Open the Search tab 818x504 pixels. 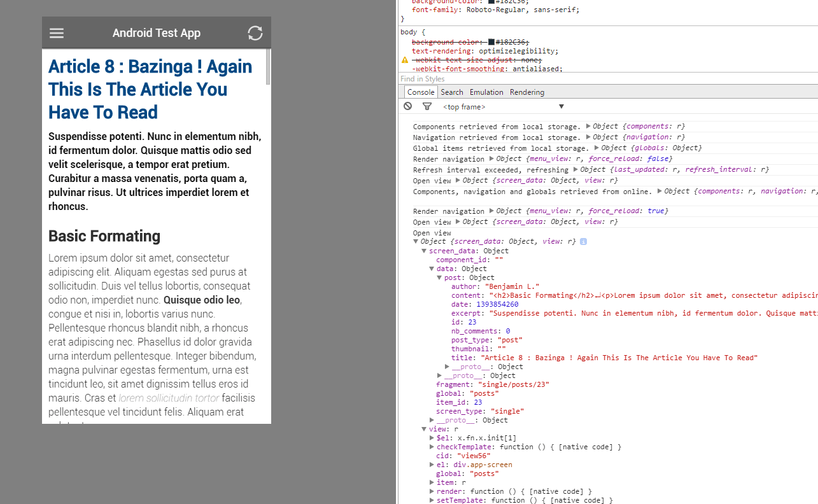coord(452,92)
